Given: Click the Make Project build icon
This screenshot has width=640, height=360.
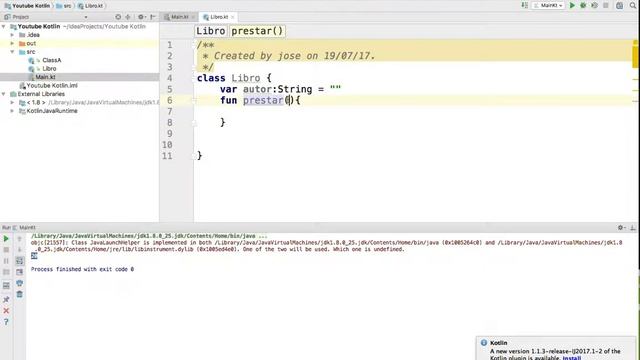Looking at the screenshot, I should [x=524, y=5].
